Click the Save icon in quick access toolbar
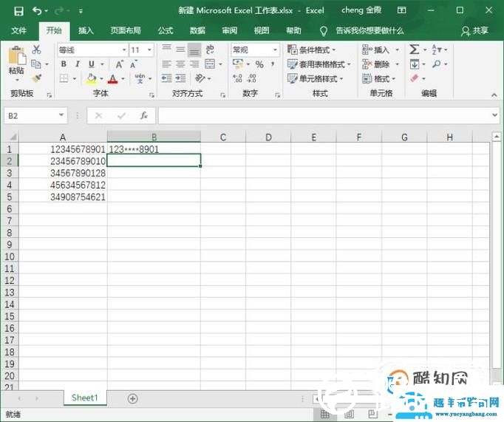 pos(18,11)
